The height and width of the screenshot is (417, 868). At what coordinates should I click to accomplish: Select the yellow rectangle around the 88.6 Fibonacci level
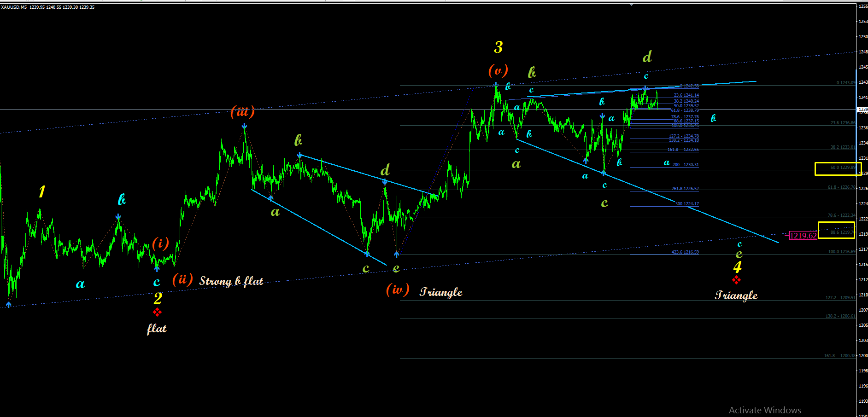click(x=836, y=230)
